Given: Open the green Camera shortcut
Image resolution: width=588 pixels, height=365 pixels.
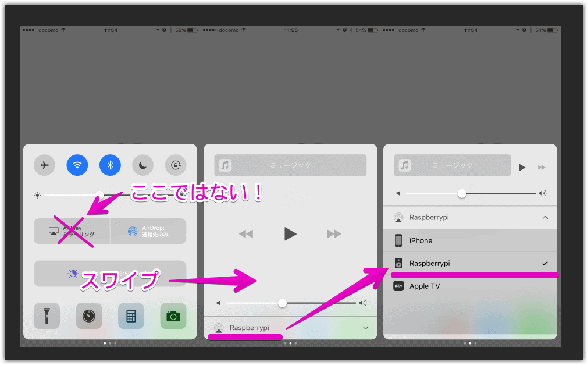Looking at the screenshot, I should point(173,316).
